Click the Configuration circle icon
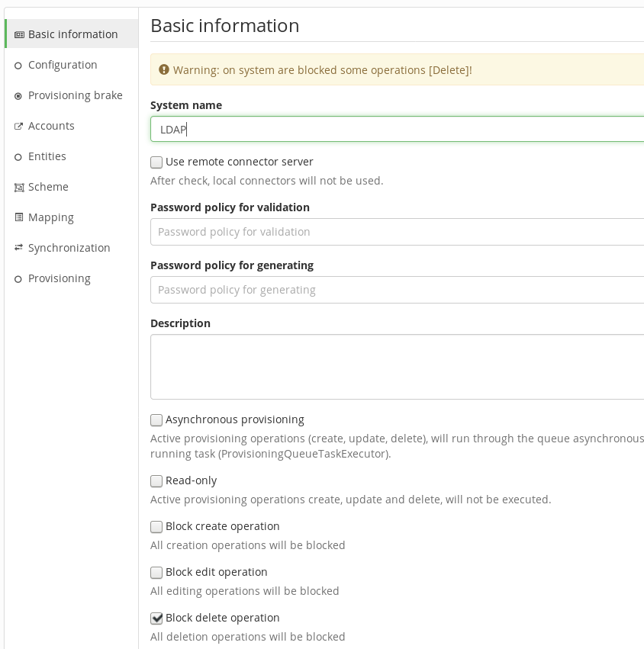The image size is (644, 649). tap(18, 66)
